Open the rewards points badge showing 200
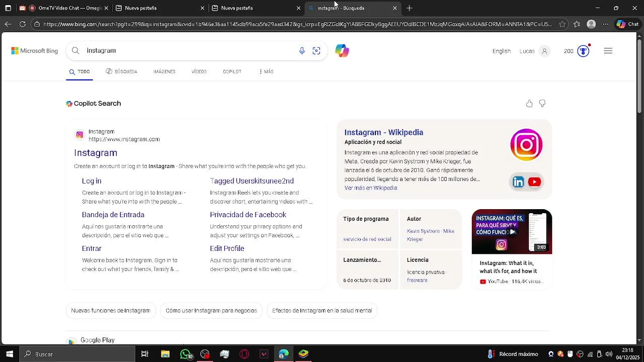This screenshot has width=644, height=362. (x=577, y=51)
